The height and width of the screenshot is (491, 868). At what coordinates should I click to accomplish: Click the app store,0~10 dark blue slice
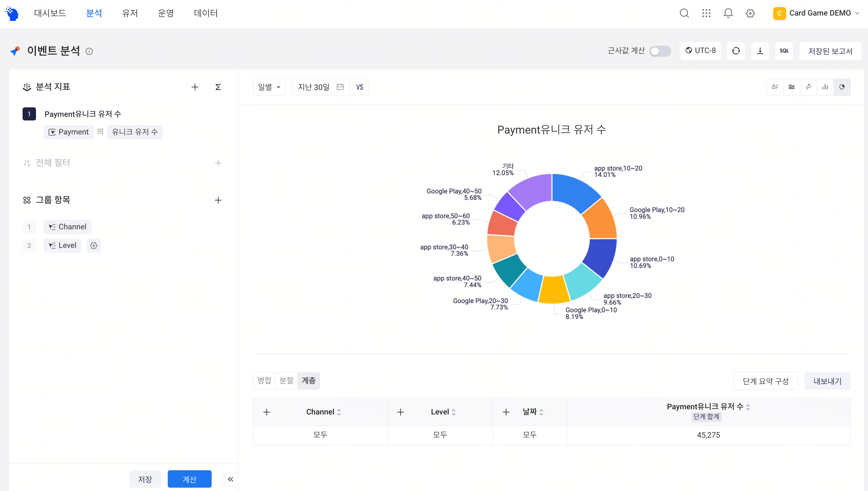click(601, 256)
